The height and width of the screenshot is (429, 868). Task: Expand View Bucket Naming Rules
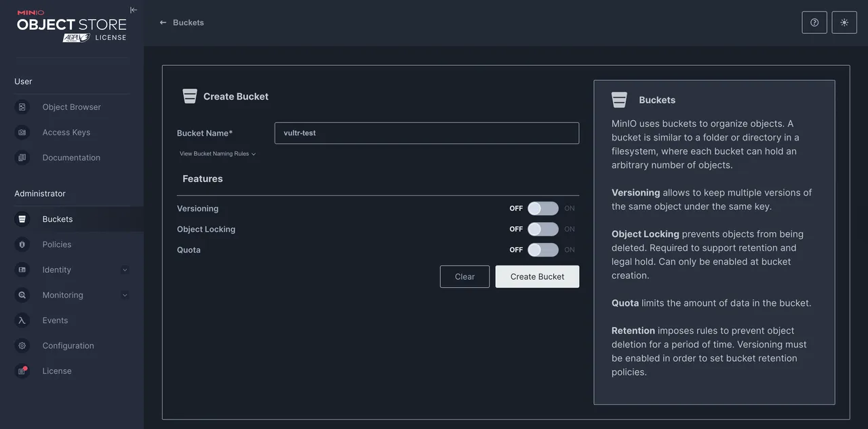(218, 154)
